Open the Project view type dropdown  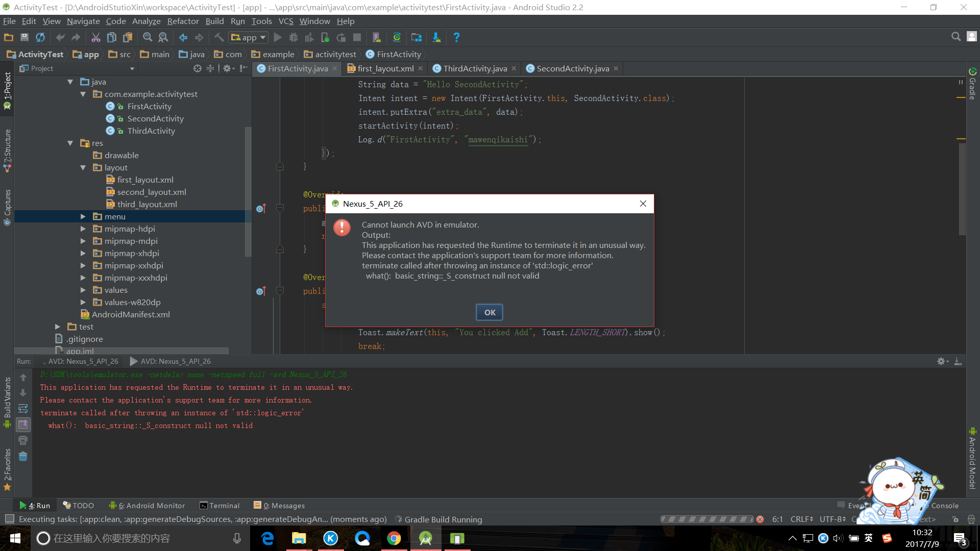[132, 68]
